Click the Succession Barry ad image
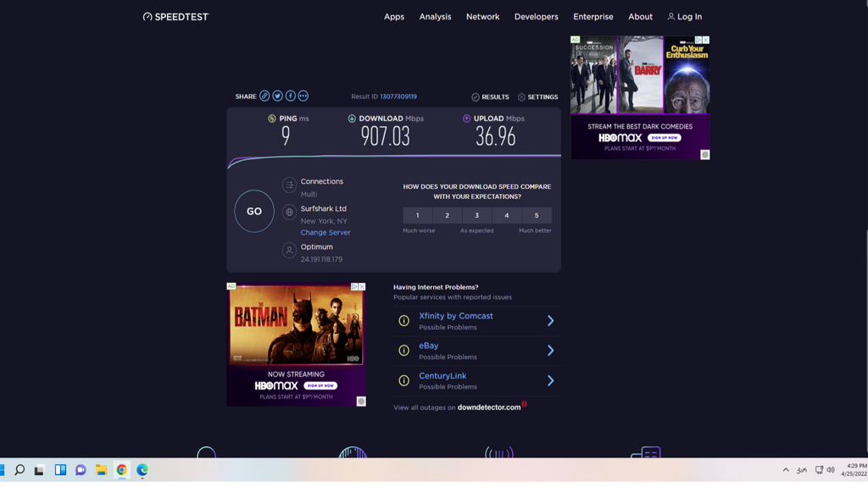The height and width of the screenshot is (487, 868). [640, 75]
